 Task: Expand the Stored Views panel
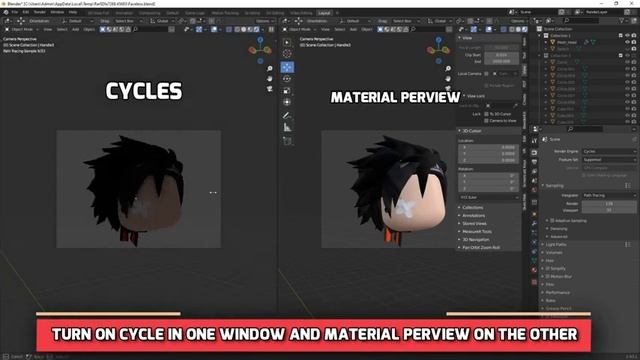click(x=474, y=224)
